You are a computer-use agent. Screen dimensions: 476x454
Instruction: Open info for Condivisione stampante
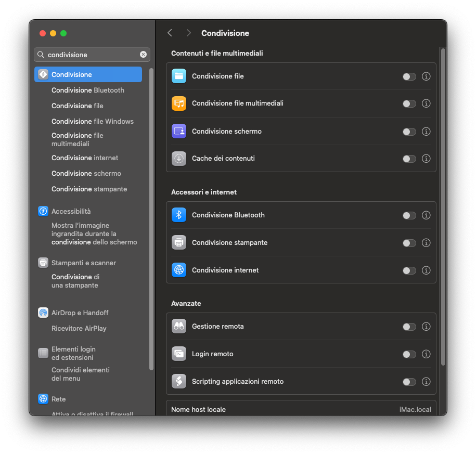tap(426, 243)
